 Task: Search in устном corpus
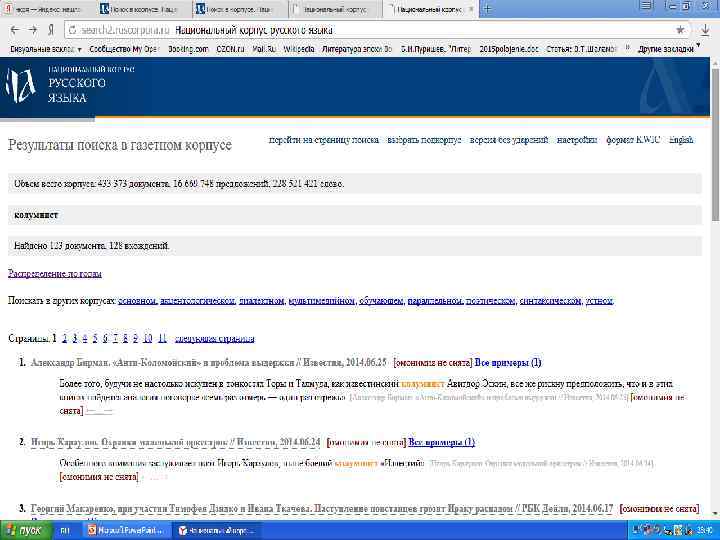pyautogui.click(x=599, y=301)
